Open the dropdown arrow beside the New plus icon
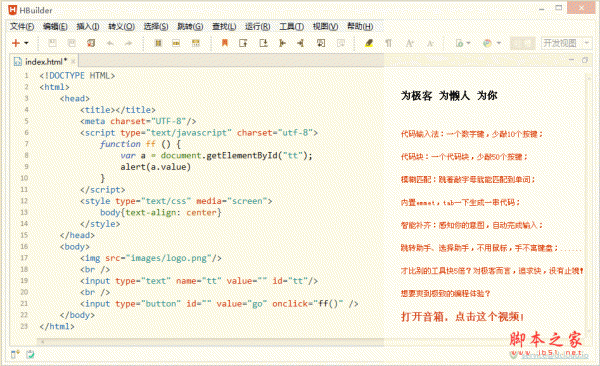Image resolution: width=600 pixels, height=366 pixels. click(x=26, y=43)
